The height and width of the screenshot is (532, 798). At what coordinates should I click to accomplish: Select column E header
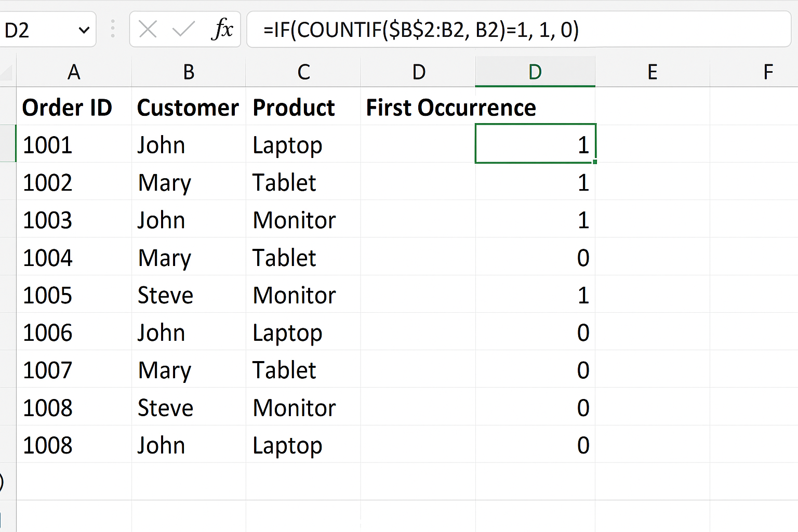[653, 72]
